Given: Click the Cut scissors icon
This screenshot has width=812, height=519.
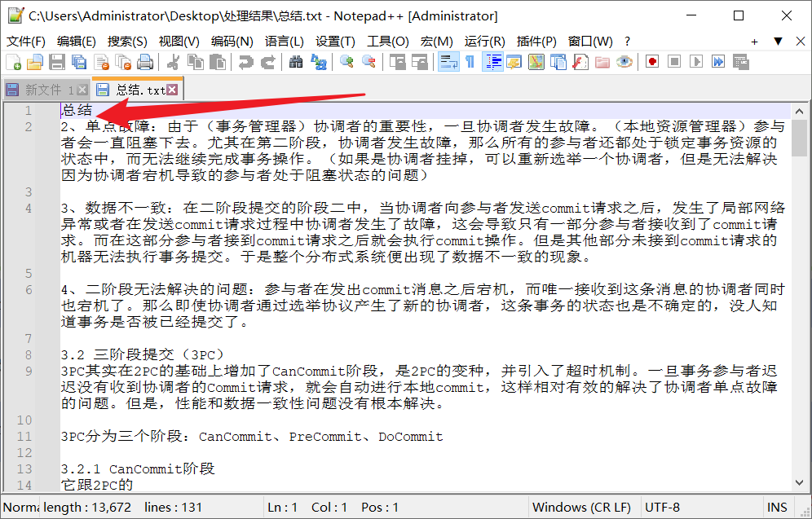Looking at the screenshot, I should (x=173, y=62).
